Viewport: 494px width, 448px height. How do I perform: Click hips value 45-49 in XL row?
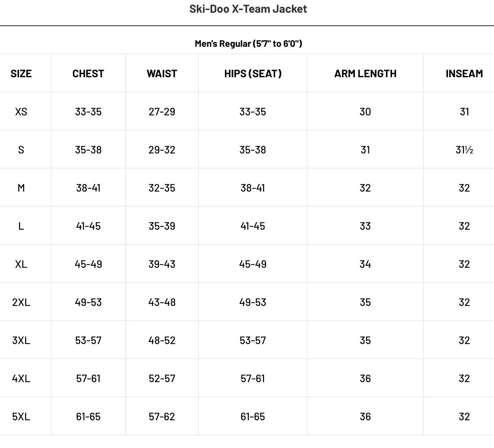pos(253,264)
